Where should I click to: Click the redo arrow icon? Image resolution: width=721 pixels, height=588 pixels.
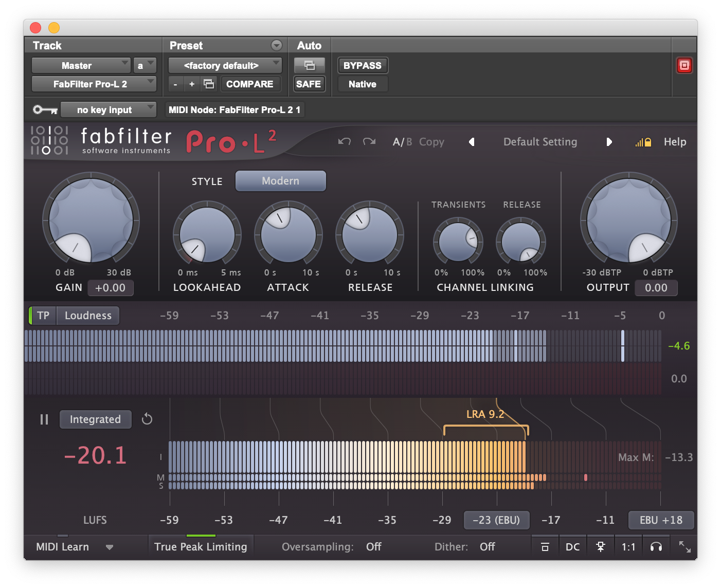tap(369, 141)
